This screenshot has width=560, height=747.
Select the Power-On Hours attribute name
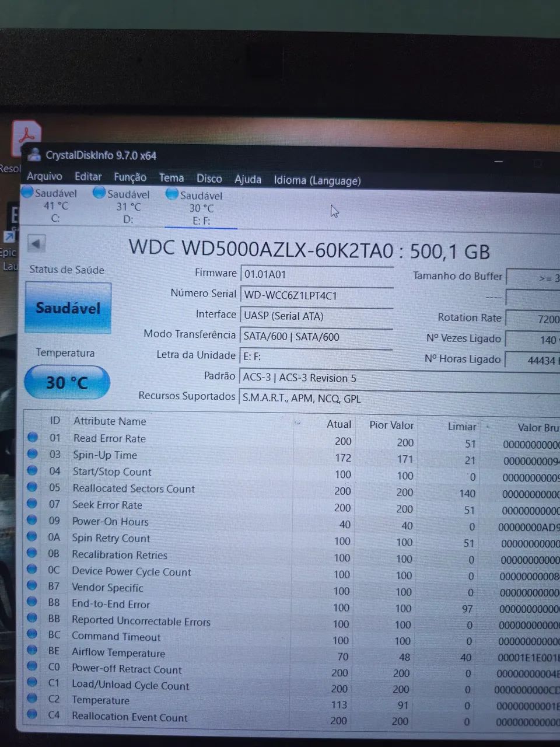click(110, 522)
